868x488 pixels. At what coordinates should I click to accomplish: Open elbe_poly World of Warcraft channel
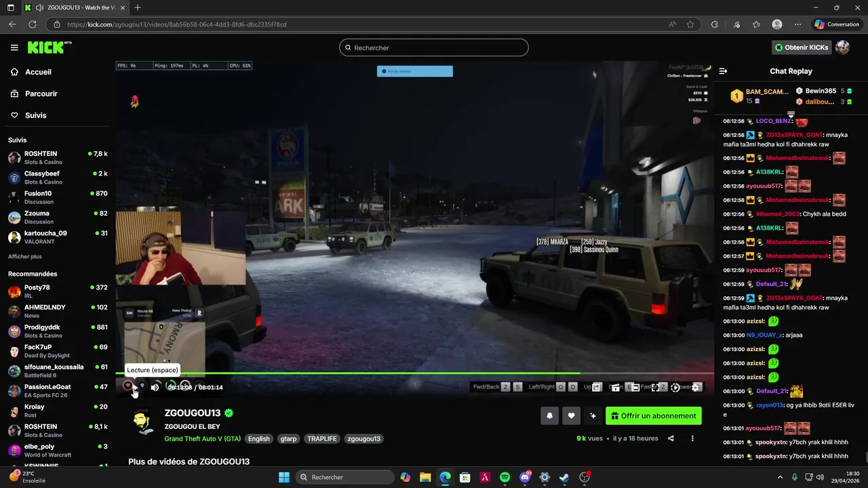58,450
